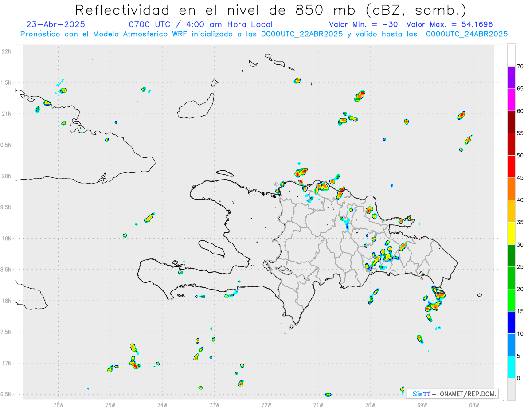
Task: Click the colorbar value label '20'
Action: coord(520,289)
